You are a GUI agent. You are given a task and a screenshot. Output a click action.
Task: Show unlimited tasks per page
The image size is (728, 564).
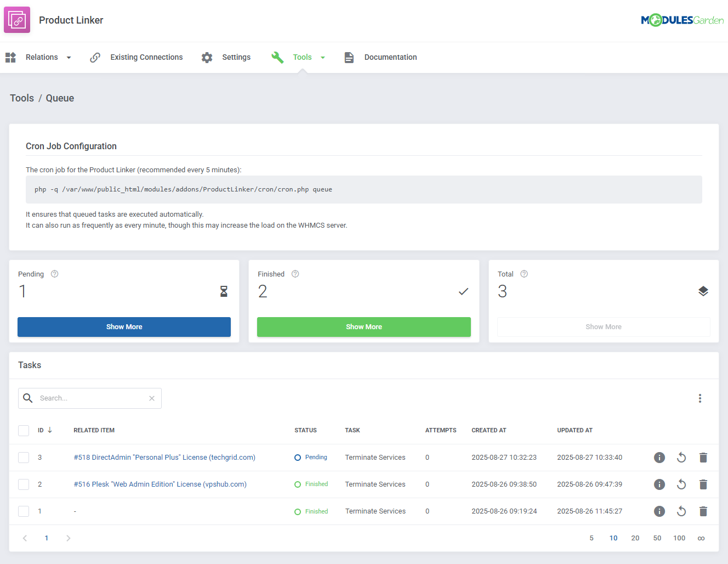pos(701,538)
